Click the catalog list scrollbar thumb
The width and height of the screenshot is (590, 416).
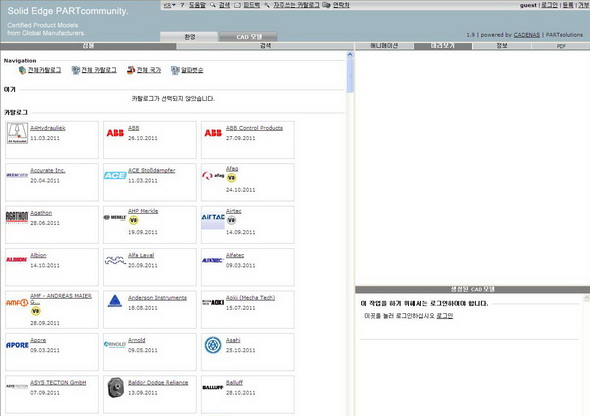pyautogui.click(x=350, y=76)
